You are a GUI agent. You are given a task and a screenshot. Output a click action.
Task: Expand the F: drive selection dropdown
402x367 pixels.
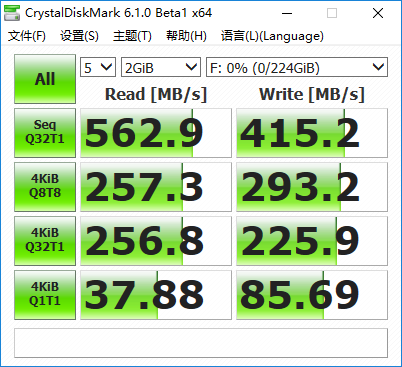297,67
